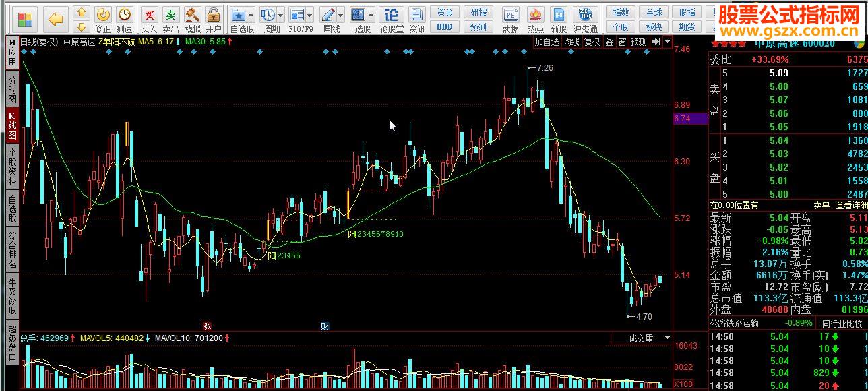Toggle the 预测 chart option
Viewport: 868px width, 391px height.
point(638,42)
